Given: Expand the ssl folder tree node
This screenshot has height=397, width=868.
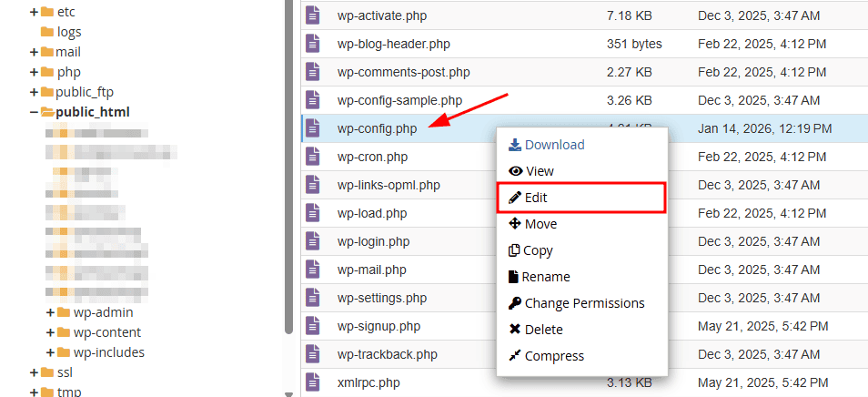Looking at the screenshot, I should 35,372.
